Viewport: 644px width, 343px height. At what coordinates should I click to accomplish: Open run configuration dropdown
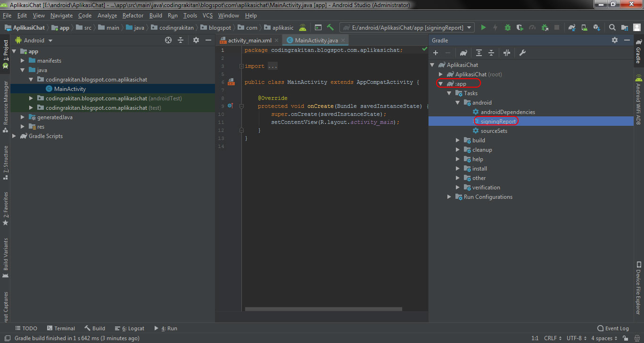click(407, 28)
